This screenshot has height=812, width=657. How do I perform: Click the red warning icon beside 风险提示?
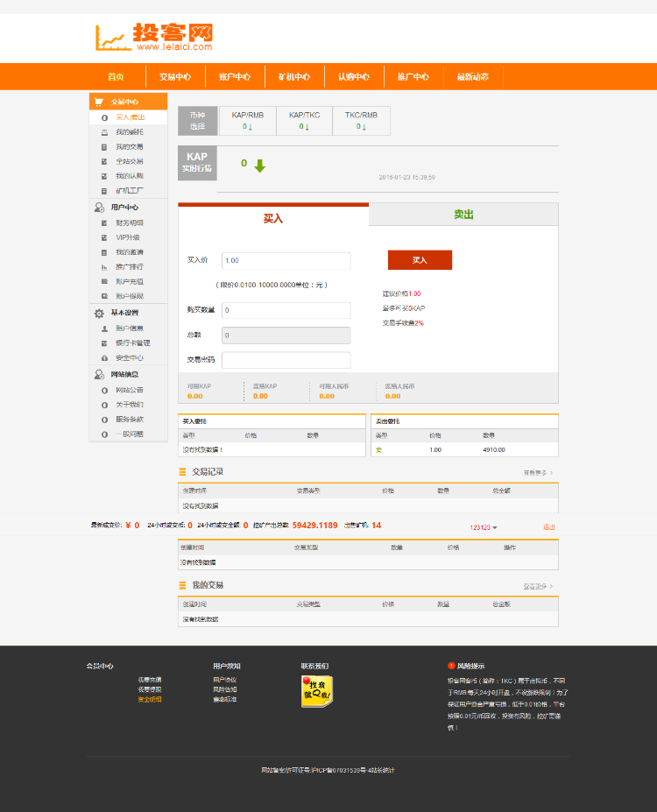[451, 666]
